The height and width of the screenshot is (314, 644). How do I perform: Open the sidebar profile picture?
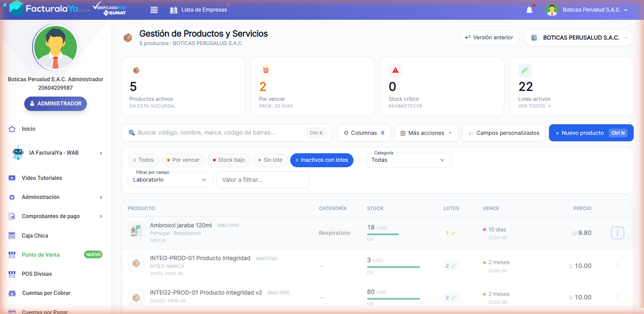(55, 47)
